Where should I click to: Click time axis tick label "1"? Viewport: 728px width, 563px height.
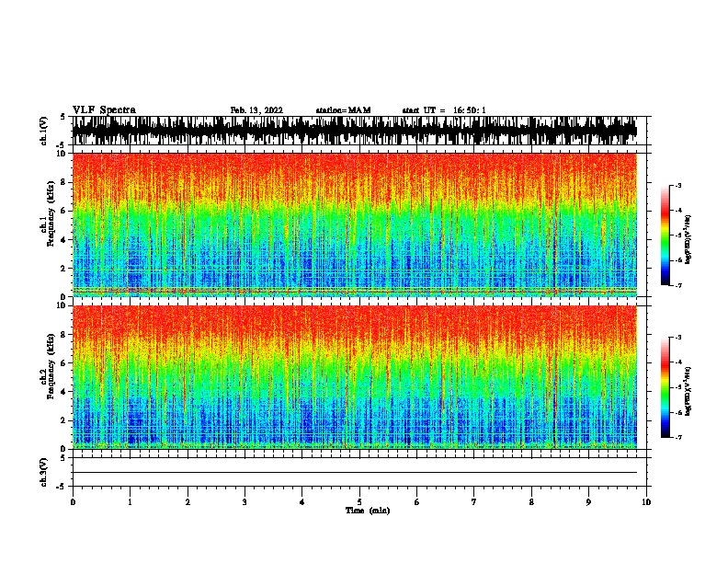[x=130, y=502]
